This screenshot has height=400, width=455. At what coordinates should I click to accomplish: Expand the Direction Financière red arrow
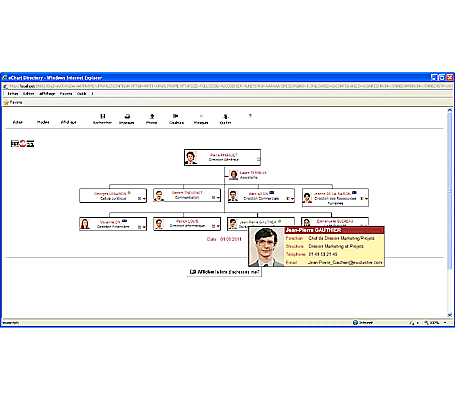click(144, 227)
